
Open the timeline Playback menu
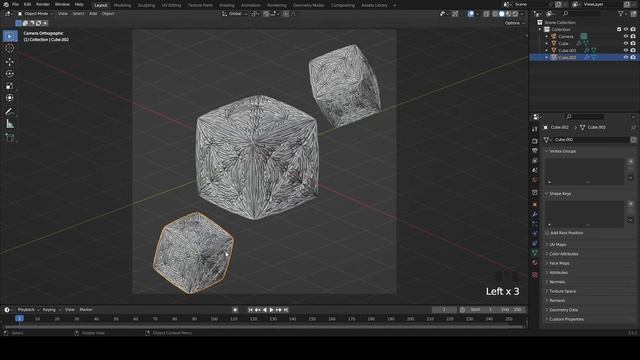coord(28,310)
